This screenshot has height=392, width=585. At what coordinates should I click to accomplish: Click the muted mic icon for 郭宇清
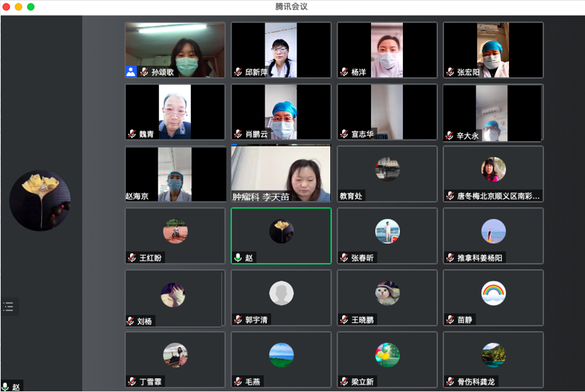pos(238,320)
